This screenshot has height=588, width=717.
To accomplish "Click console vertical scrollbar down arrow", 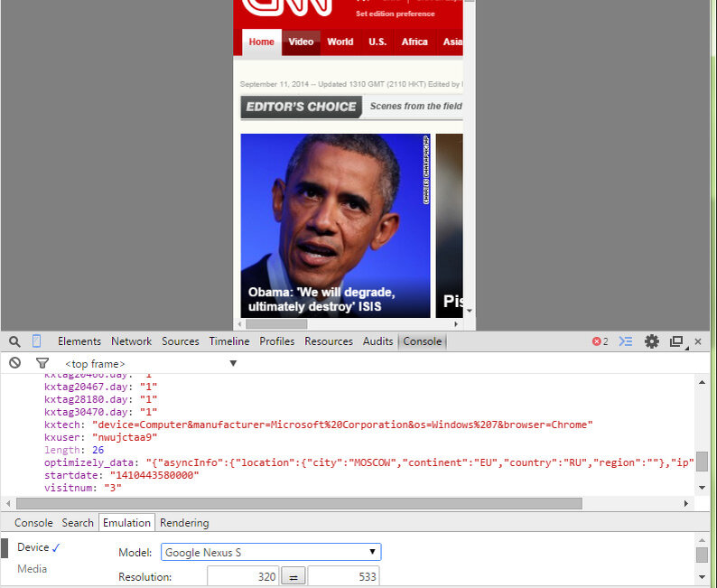I will [702, 488].
